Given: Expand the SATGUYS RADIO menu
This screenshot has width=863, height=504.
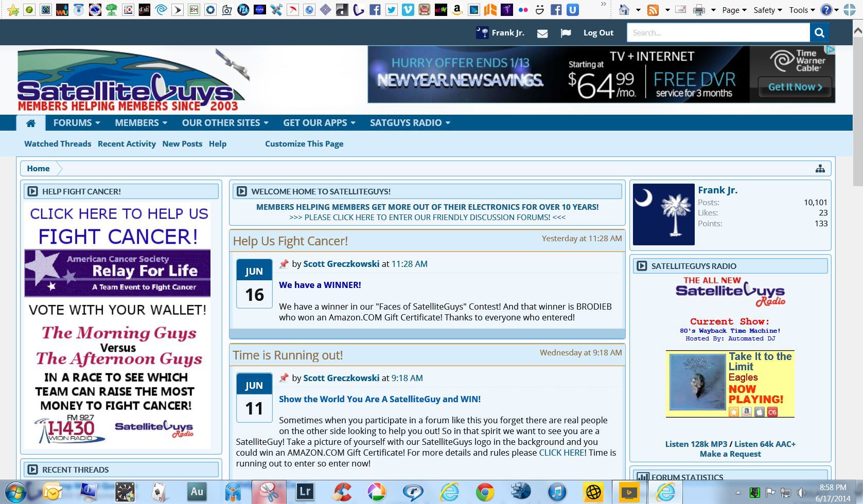Looking at the screenshot, I should tap(410, 123).
